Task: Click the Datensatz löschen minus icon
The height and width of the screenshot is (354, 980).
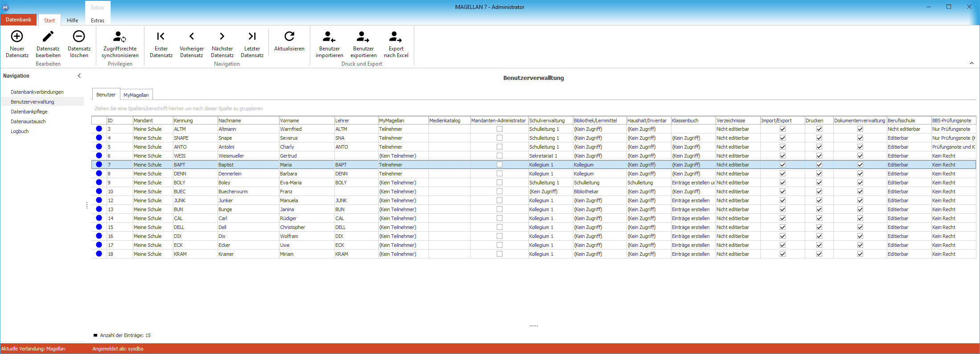Action: click(79, 36)
